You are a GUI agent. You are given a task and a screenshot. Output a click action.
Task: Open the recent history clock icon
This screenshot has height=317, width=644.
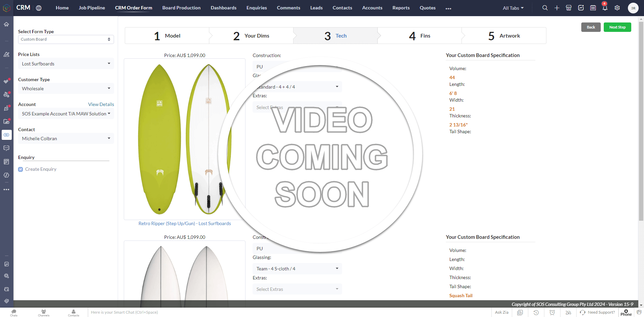coord(536,312)
